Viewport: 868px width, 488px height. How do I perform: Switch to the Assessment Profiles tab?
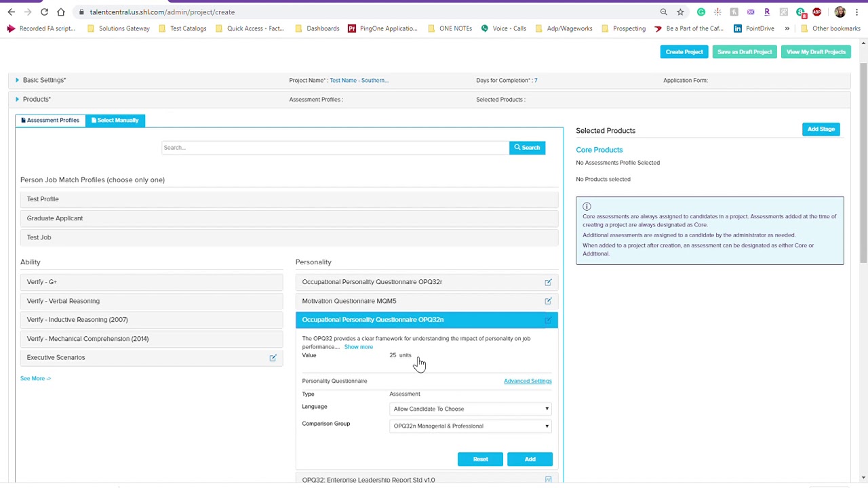tap(50, 120)
